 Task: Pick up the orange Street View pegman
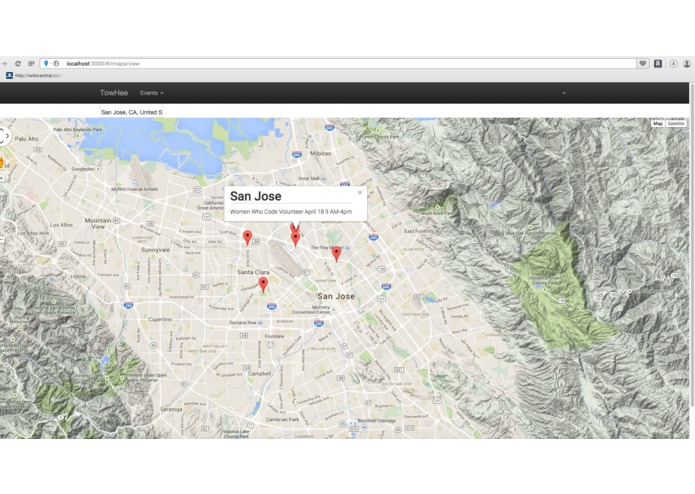pyautogui.click(x=1, y=163)
